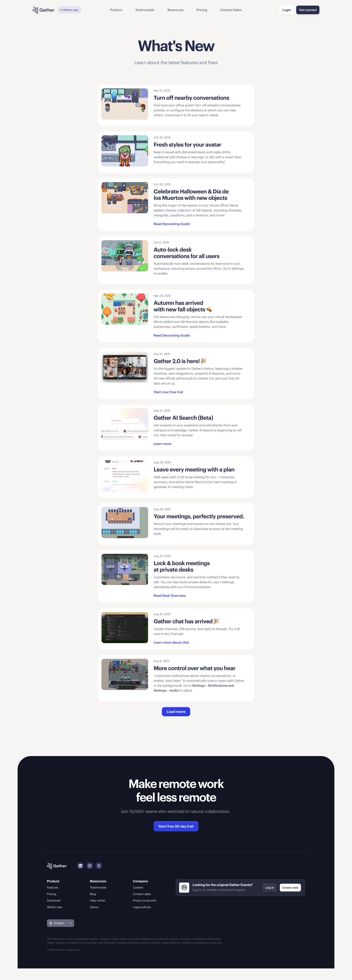
Task: Visit the Blog footer link
Action: pos(93,894)
